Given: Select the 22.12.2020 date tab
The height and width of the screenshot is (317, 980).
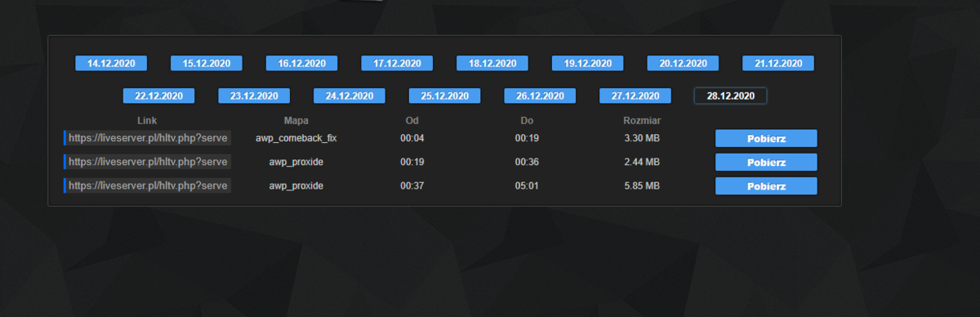Looking at the screenshot, I should click(158, 96).
